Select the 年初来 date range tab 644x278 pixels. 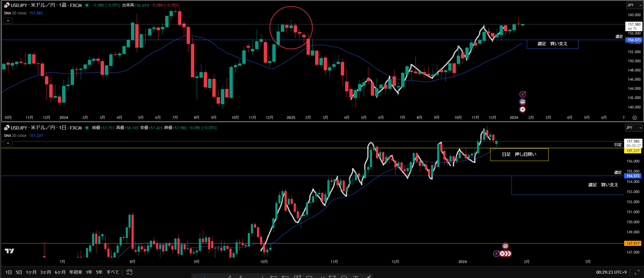pos(76,272)
